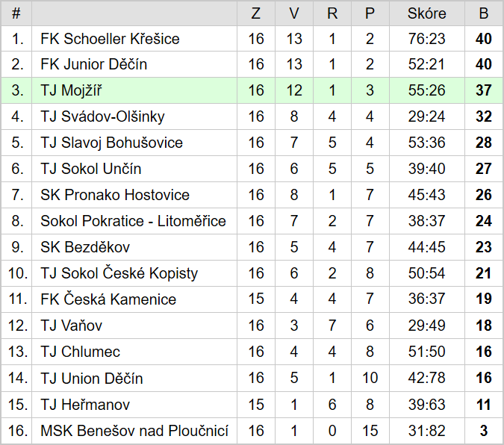The width and height of the screenshot is (504, 445).
Task: Click the P losses column header
Action: [x=370, y=13]
